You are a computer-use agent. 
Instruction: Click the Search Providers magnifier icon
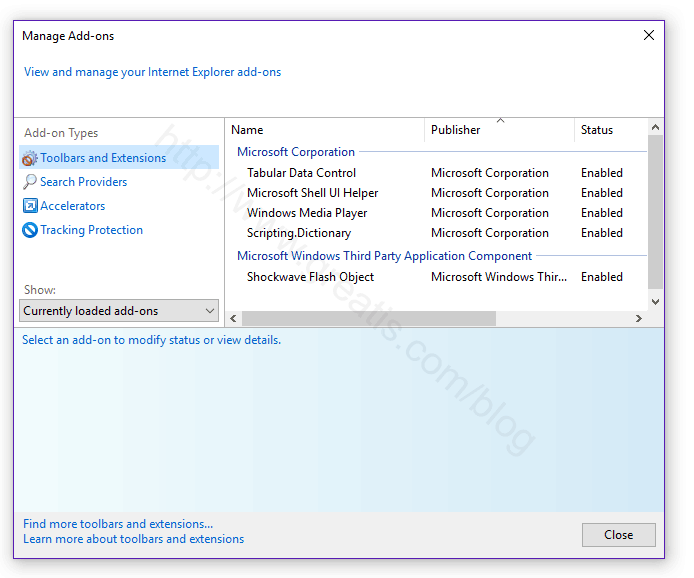[x=30, y=182]
